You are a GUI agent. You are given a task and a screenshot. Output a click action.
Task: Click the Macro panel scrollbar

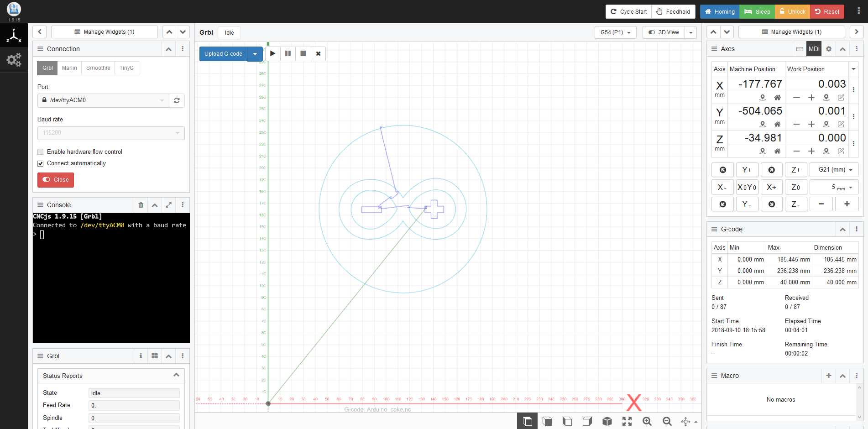tap(859, 402)
